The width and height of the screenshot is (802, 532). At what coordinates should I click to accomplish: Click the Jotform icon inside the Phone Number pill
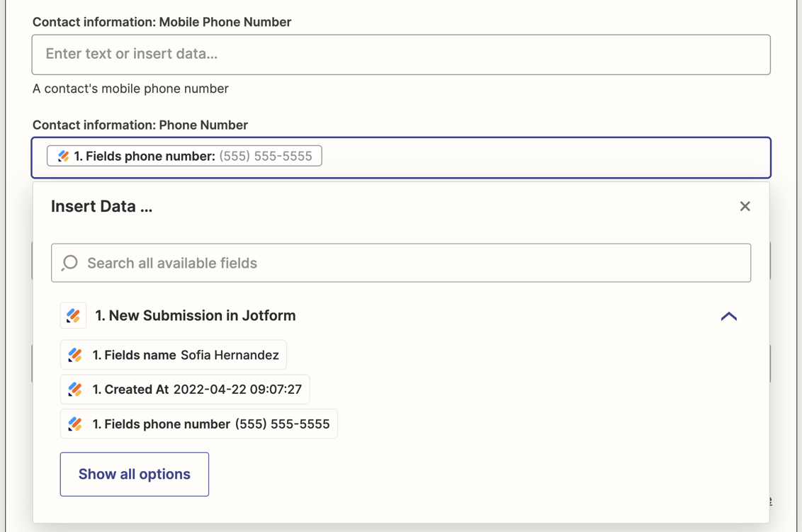tap(64, 156)
